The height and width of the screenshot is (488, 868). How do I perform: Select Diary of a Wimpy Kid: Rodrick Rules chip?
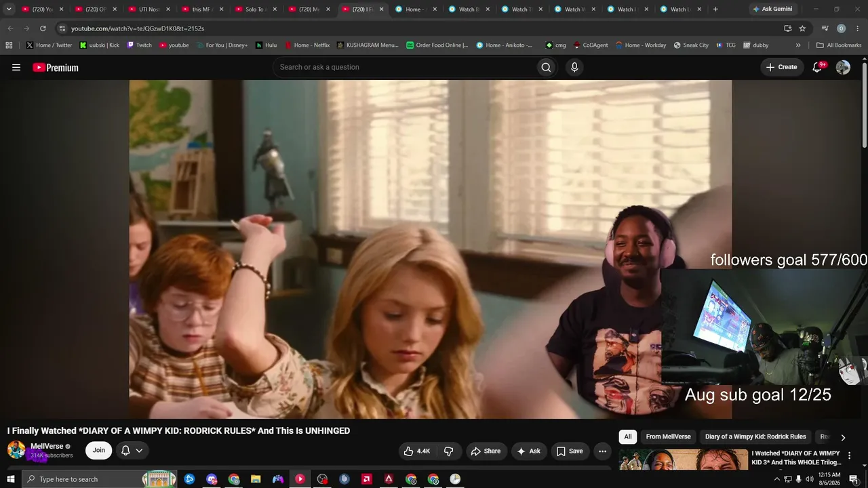[x=755, y=436]
